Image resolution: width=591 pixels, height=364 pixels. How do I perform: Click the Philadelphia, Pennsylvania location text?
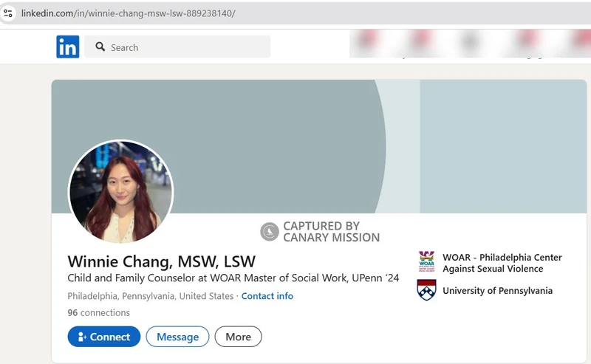click(x=151, y=296)
